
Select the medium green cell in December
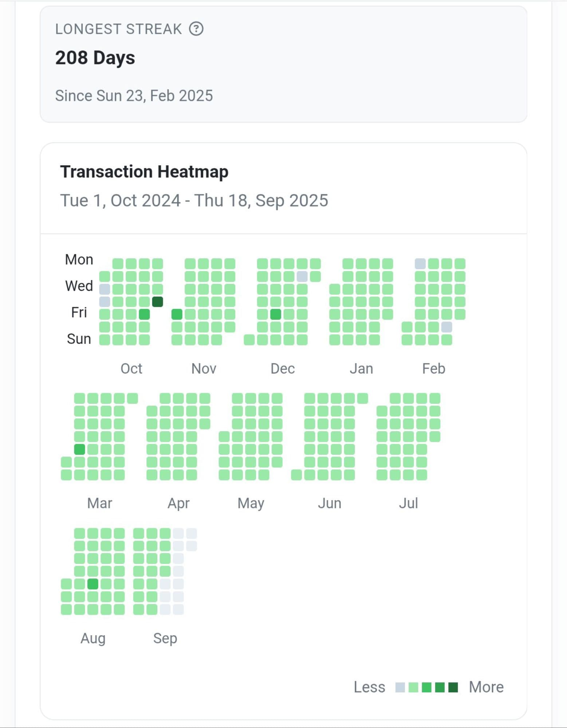tap(276, 314)
